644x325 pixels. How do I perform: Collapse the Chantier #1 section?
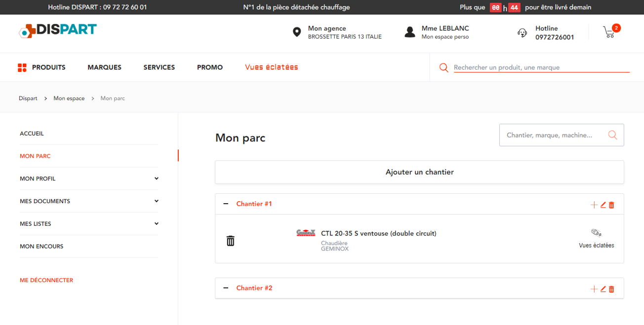click(226, 204)
